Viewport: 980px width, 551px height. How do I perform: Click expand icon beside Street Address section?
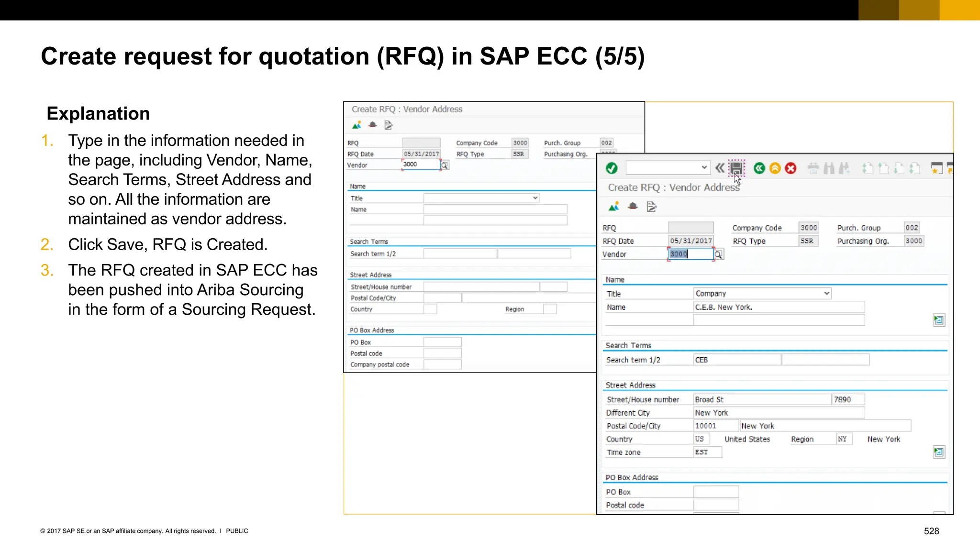pos(939,452)
